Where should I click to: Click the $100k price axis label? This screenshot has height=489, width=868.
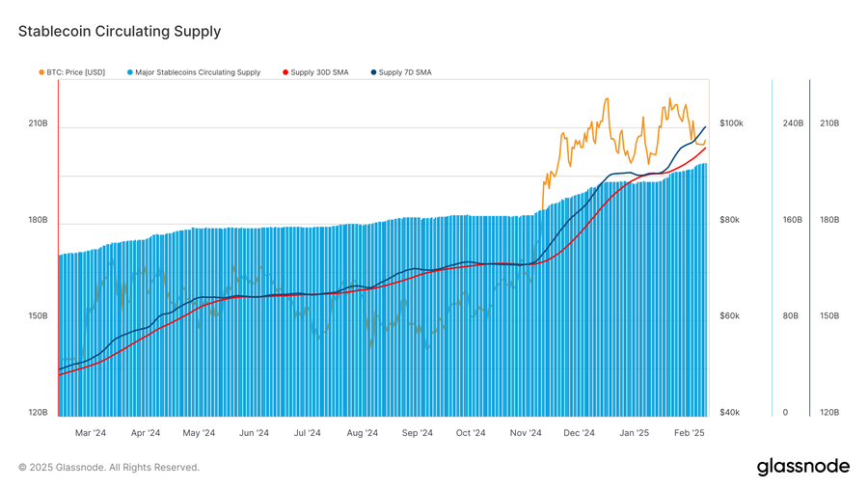(x=731, y=123)
